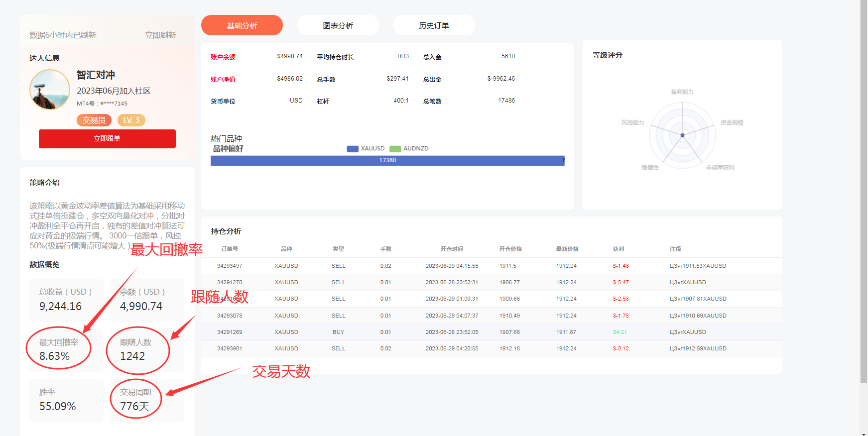Click the 776天 trading period value
Image resolution: width=868 pixels, height=436 pixels.
pos(135,407)
